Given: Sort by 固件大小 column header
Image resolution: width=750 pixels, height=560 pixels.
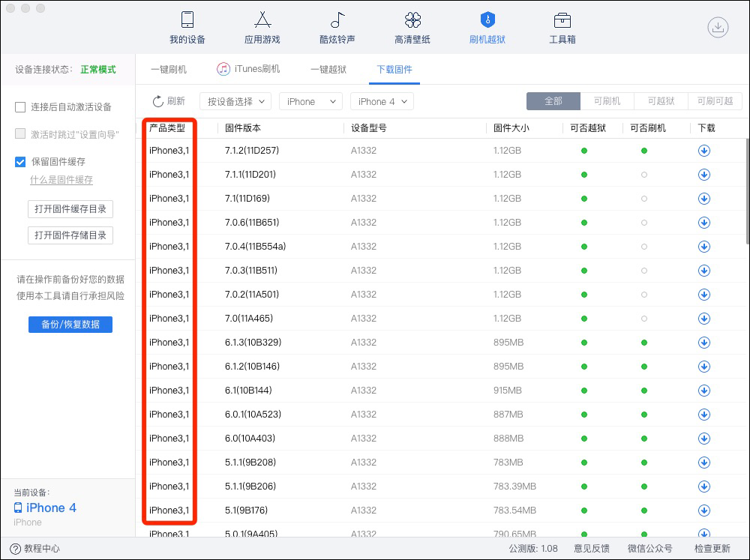Looking at the screenshot, I should pos(511,128).
